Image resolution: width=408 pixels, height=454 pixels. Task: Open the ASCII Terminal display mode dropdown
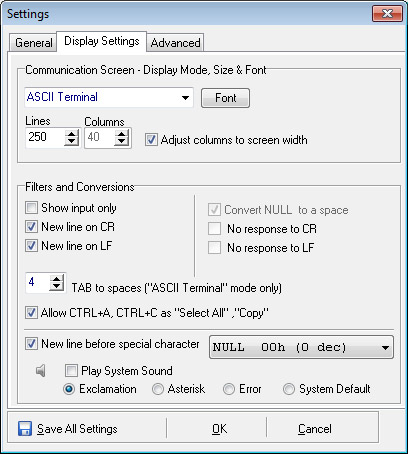109,97
